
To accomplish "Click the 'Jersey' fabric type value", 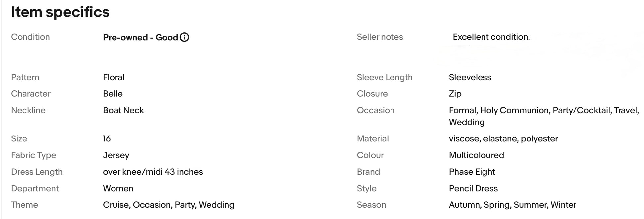I will pos(116,155).
